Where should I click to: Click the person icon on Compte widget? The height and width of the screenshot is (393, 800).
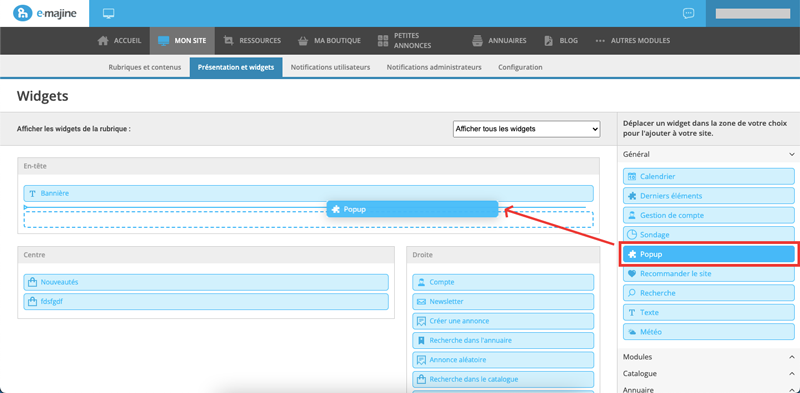click(421, 282)
